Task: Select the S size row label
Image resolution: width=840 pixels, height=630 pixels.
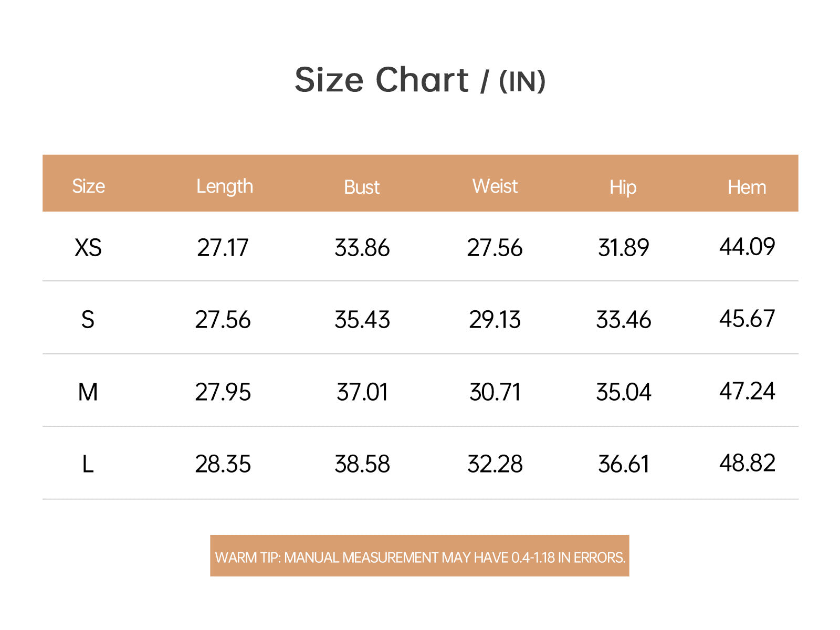Action: point(88,320)
